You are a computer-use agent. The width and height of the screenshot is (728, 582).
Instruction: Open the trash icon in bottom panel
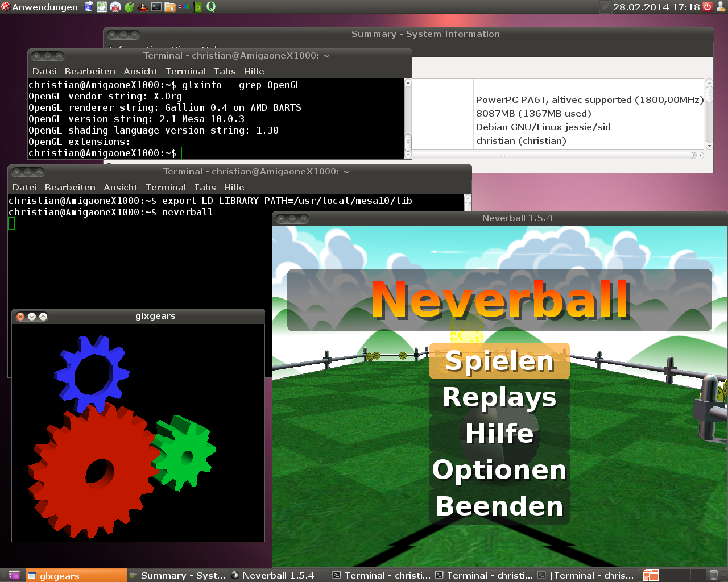[x=714, y=575]
